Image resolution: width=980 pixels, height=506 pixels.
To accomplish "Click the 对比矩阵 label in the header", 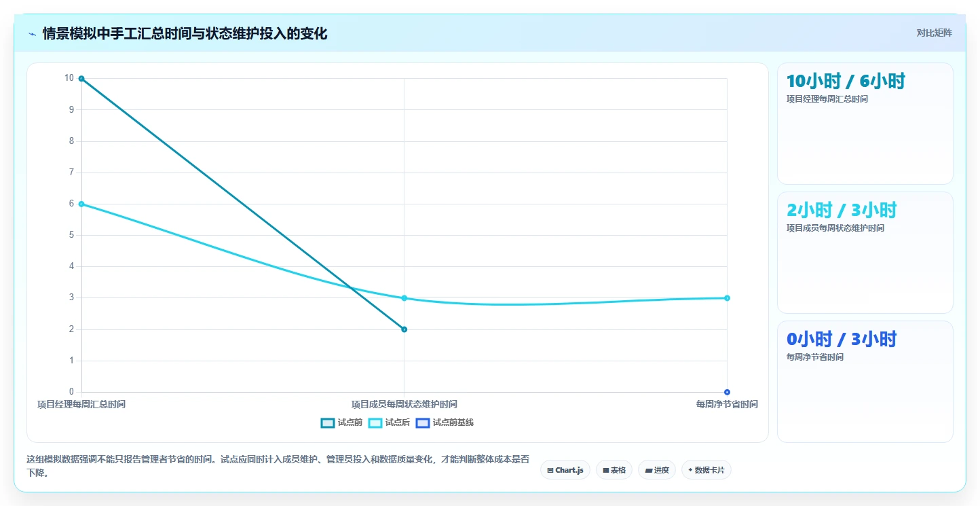I will (x=934, y=33).
